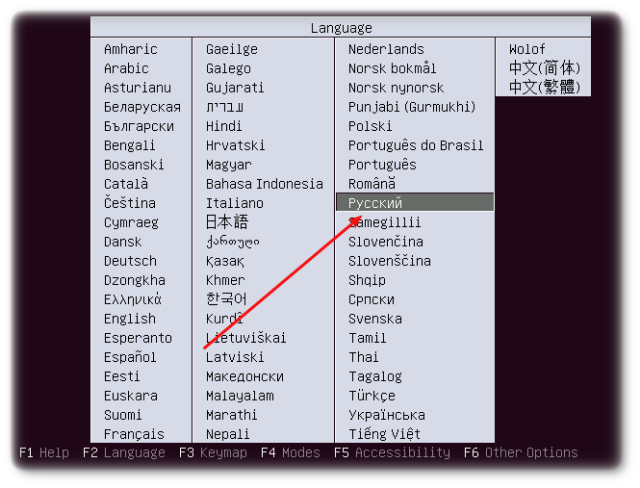Screen dimensions: 640x488
Task: Open F6 Other Options
Action: (x=520, y=453)
